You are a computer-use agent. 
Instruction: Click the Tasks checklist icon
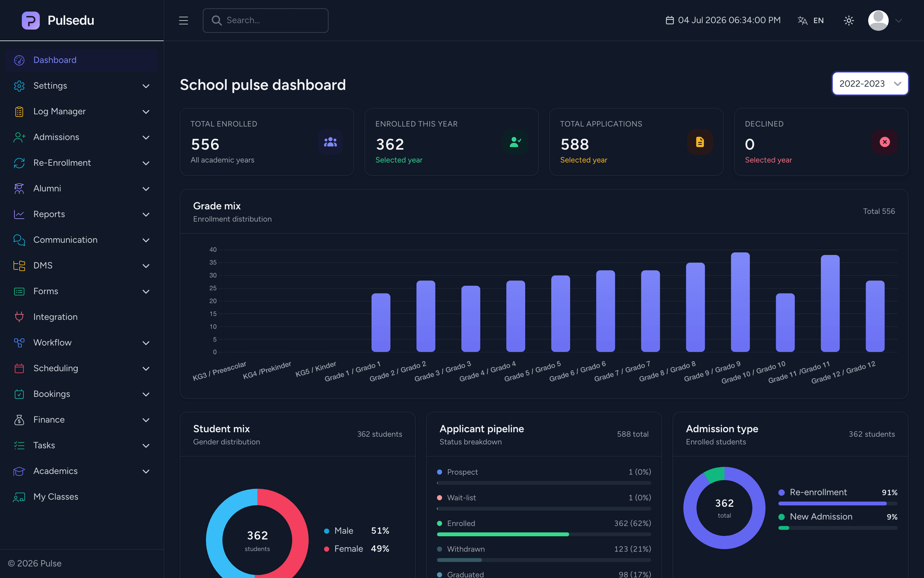(x=19, y=445)
